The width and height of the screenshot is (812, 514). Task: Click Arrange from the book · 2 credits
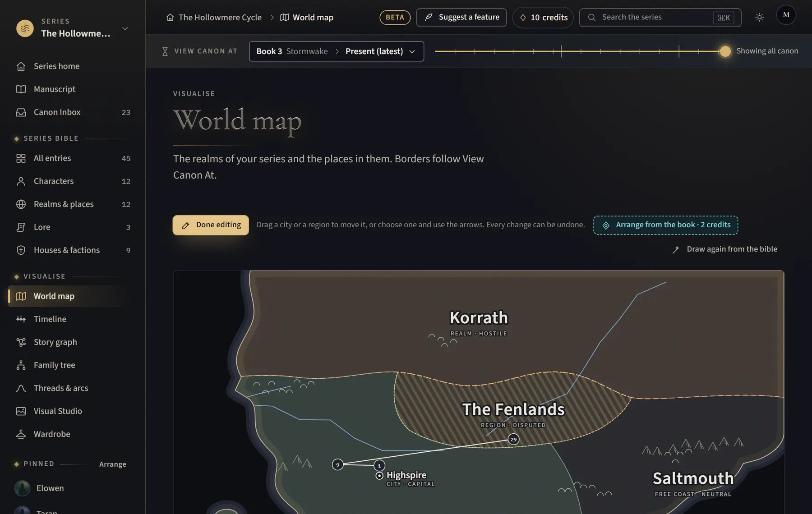(666, 225)
